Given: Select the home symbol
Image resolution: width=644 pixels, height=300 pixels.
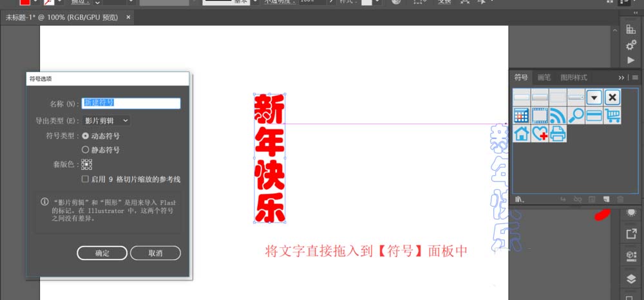Looking at the screenshot, I should (x=522, y=133).
